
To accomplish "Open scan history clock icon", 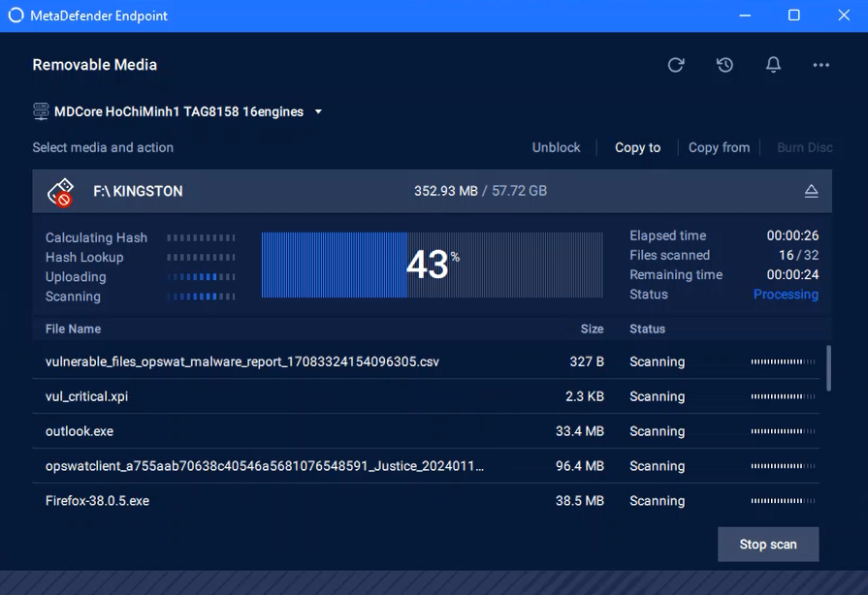I will (x=724, y=65).
